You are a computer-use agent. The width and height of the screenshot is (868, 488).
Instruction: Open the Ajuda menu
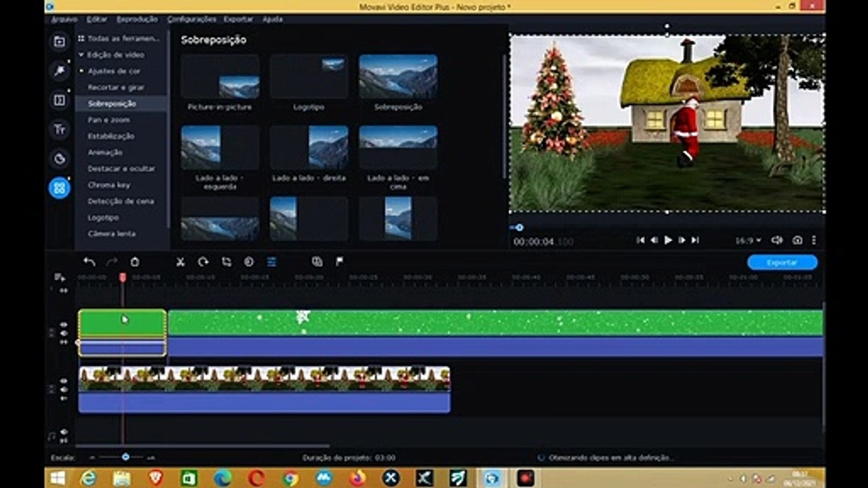273,19
